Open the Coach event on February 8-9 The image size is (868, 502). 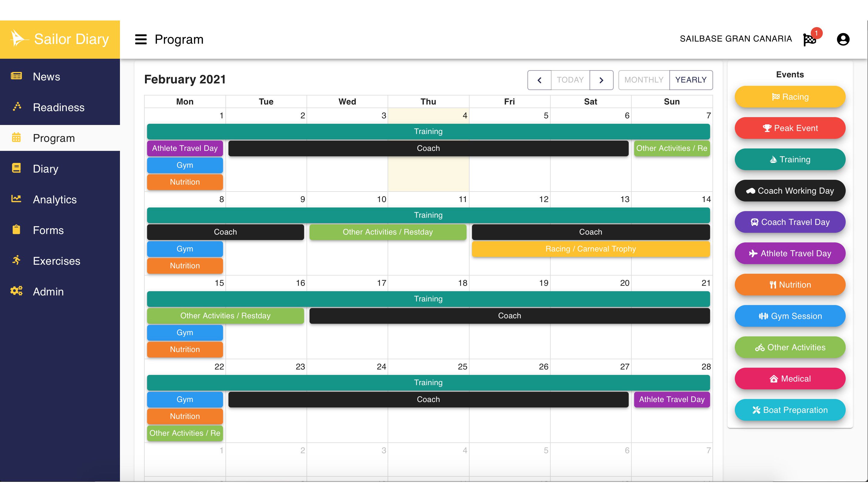point(225,232)
